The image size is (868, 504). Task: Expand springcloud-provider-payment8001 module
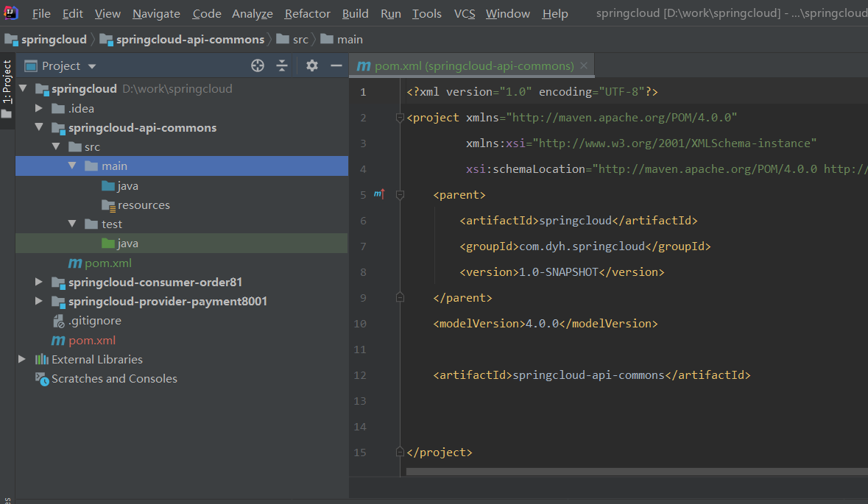(39, 302)
